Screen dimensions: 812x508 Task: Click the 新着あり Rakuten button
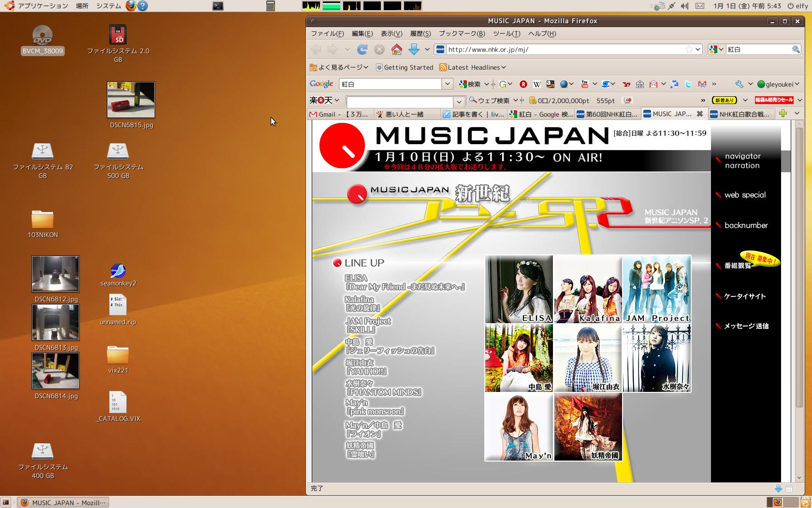tap(724, 100)
